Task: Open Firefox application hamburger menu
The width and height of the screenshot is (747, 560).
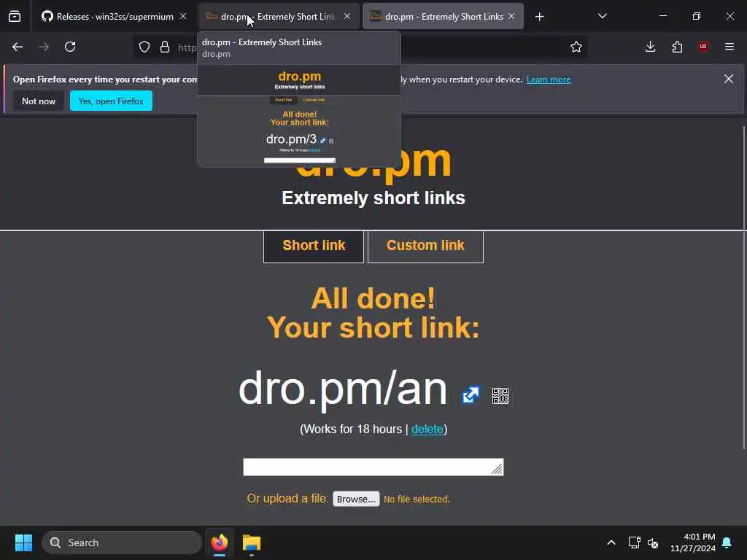Action: coord(729,47)
